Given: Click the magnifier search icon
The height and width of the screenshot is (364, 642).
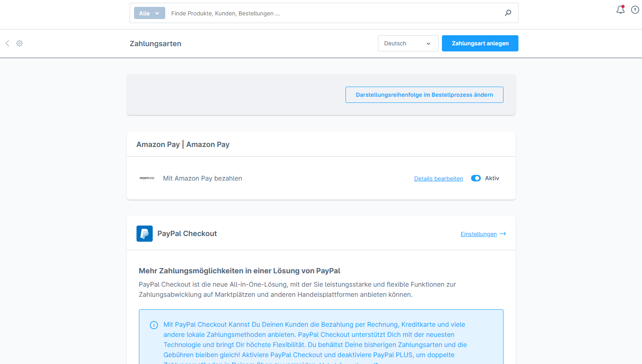Looking at the screenshot, I should click(x=508, y=13).
